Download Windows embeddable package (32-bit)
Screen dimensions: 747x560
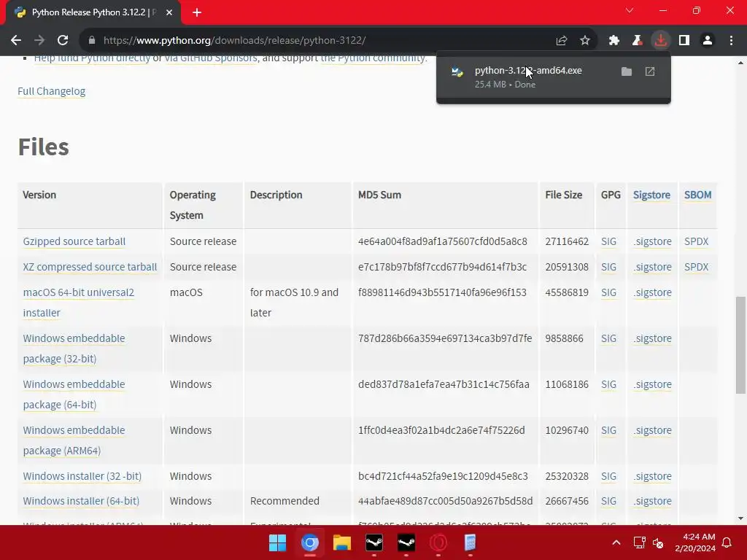coord(74,348)
